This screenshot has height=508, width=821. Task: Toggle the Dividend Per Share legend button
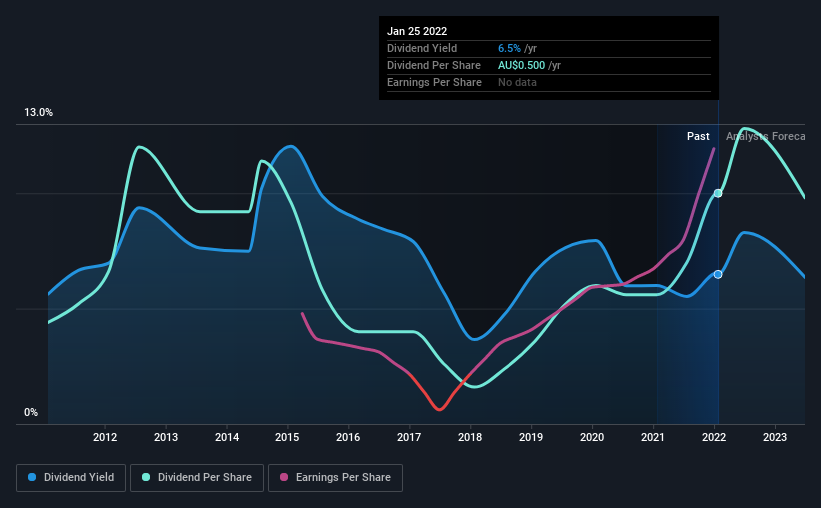pyautogui.click(x=197, y=478)
